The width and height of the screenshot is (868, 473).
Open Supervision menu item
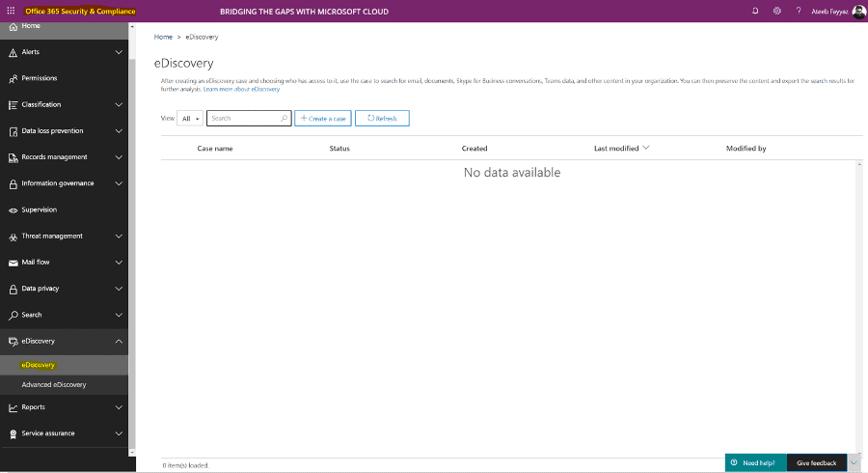point(65,209)
